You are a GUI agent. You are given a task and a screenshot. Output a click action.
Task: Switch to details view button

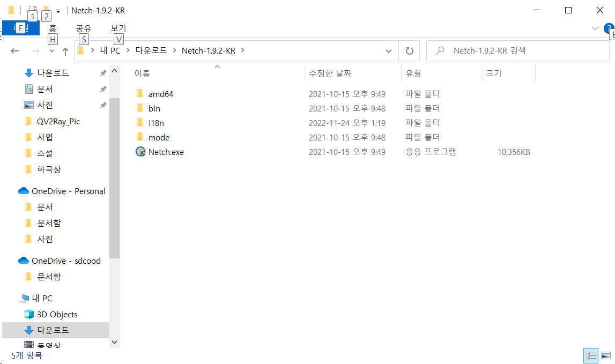[x=591, y=355]
